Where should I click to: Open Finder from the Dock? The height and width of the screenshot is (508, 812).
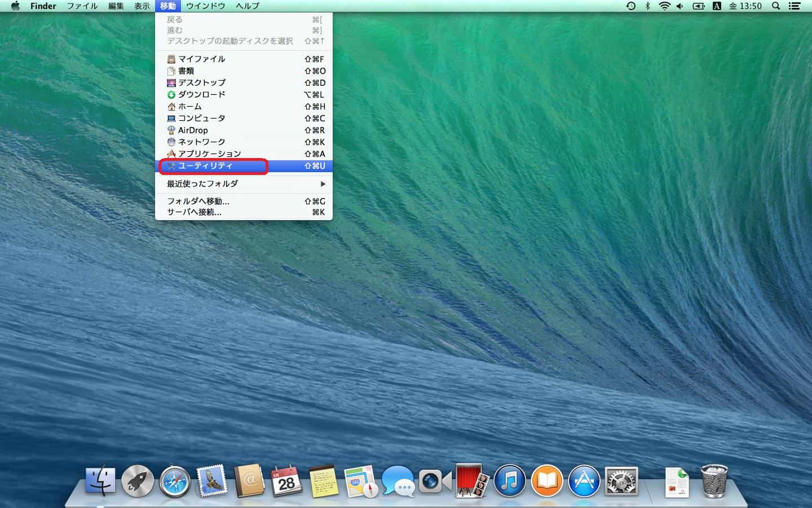pos(100,481)
